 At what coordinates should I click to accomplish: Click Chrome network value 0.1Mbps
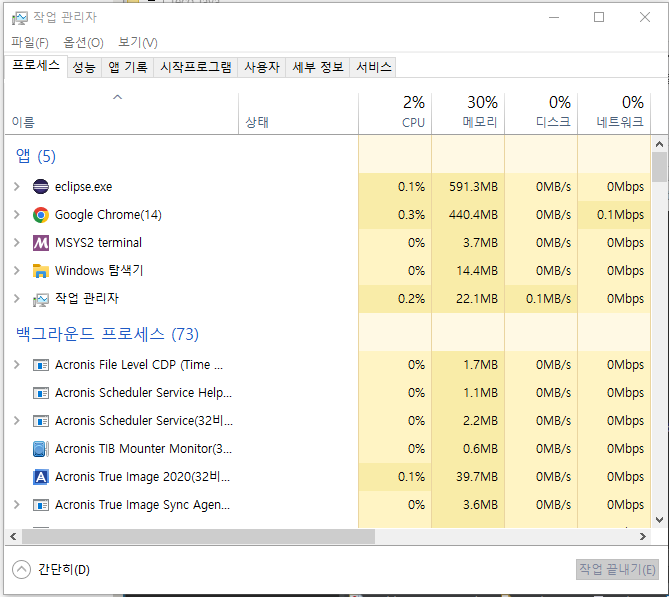(x=620, y=215)
